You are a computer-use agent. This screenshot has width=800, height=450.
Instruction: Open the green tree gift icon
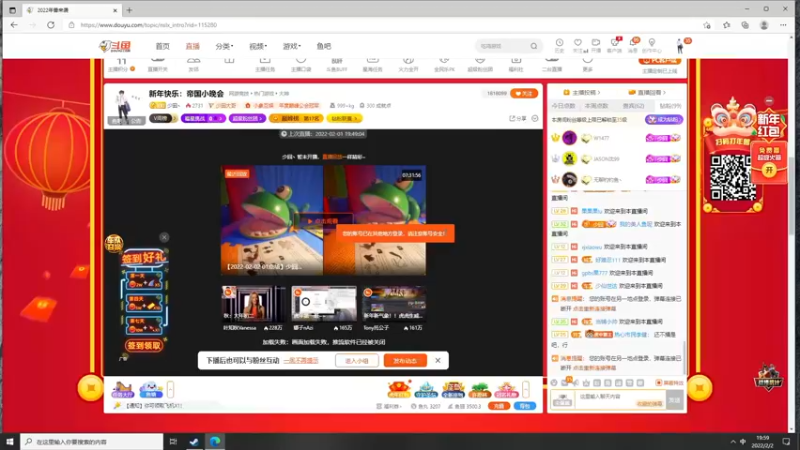pyautogui.click(x=480, y=389)
